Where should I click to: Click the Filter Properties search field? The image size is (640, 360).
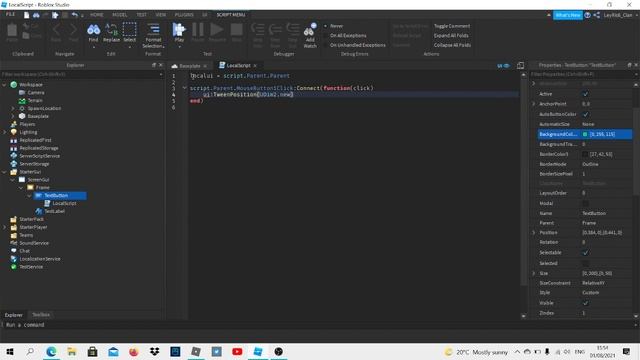(x=582, y=74)
